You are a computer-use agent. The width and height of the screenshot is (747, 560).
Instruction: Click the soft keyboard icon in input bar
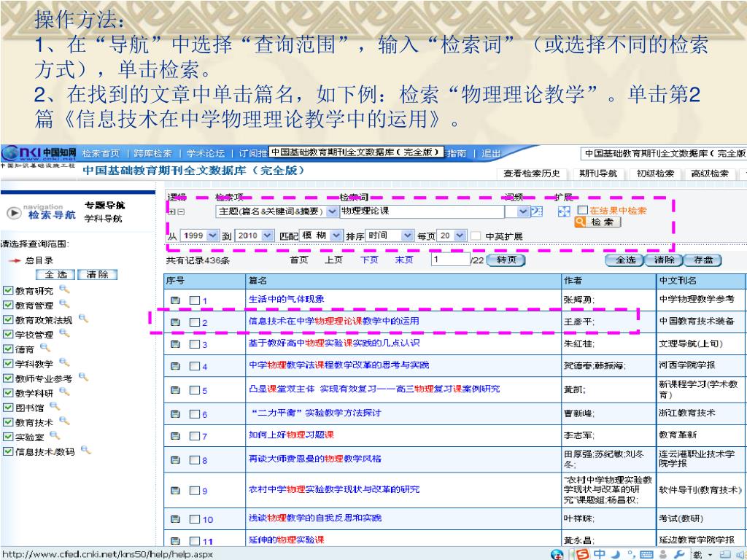coord(646,555)
